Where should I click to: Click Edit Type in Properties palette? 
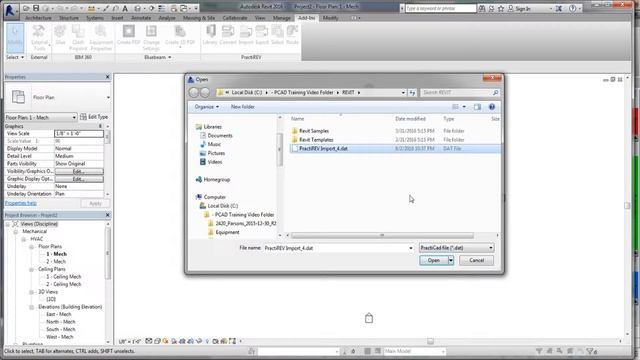94,117
